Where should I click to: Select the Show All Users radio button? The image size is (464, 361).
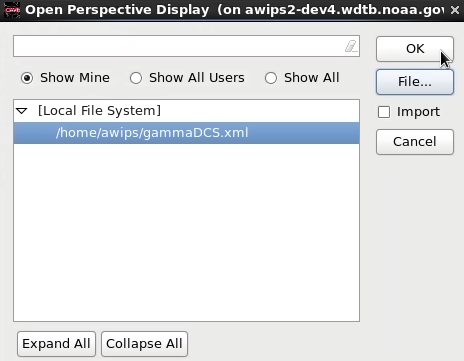[x=136, y=78]
